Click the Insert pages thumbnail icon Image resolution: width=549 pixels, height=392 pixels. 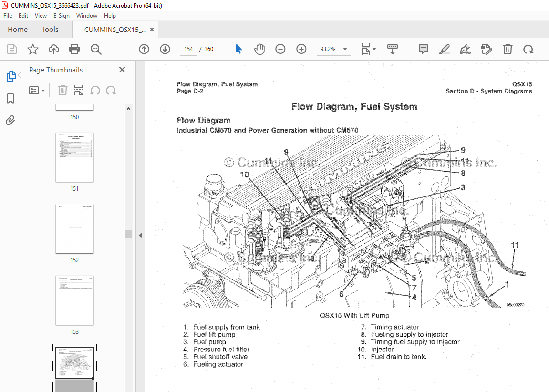pos(78,90)
